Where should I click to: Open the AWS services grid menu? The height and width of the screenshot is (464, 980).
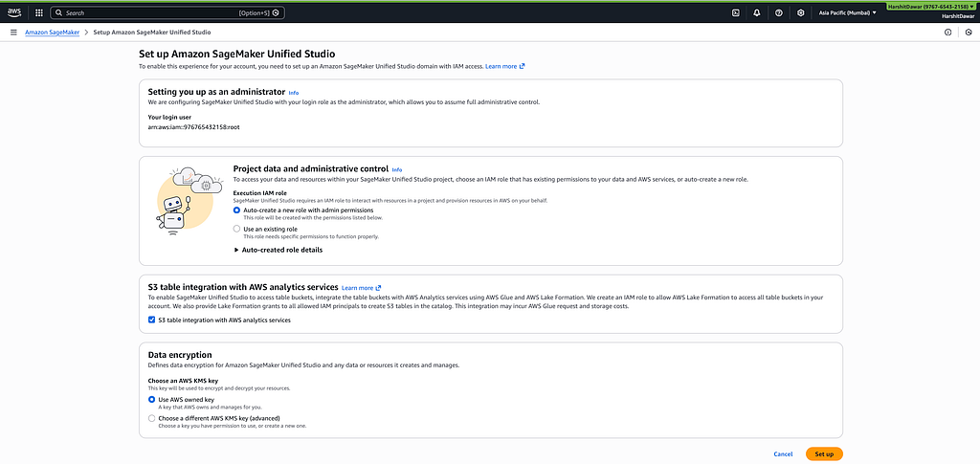click(x=38, y=12)
